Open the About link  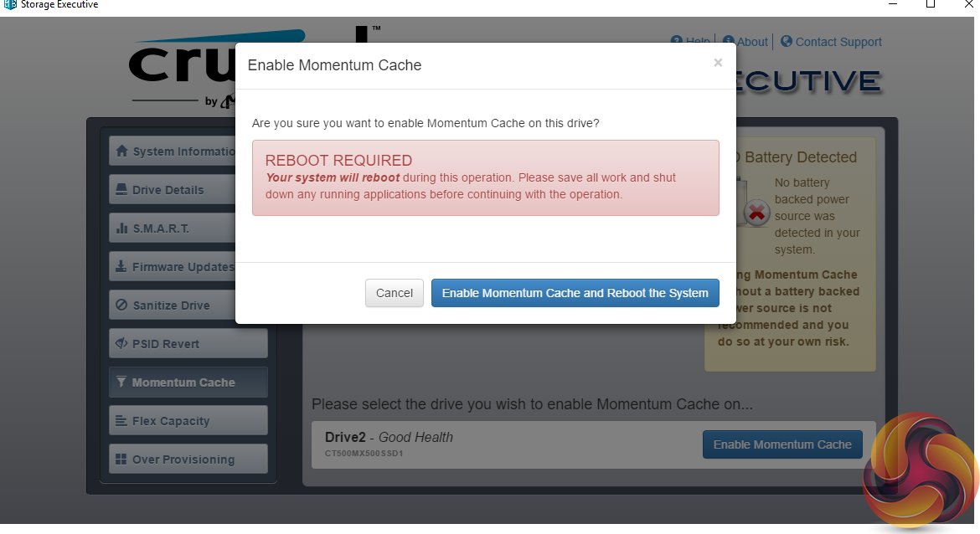tap(751, 42)
